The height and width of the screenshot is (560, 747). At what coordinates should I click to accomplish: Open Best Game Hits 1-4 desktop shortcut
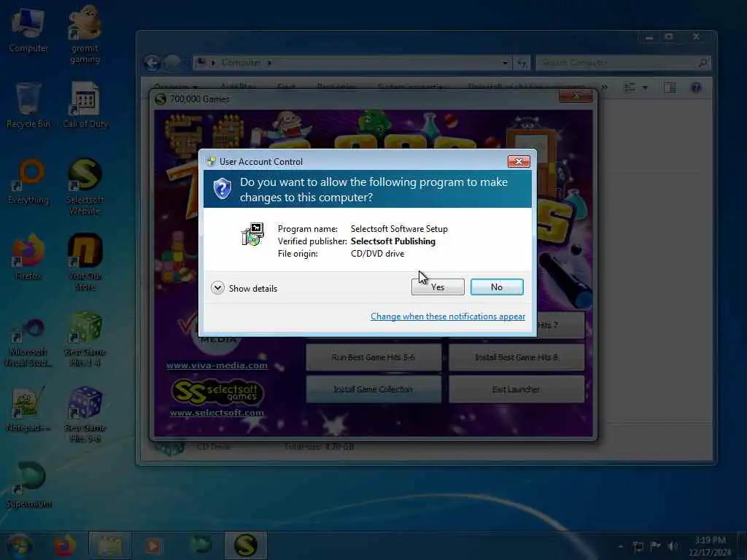(85, 339)
